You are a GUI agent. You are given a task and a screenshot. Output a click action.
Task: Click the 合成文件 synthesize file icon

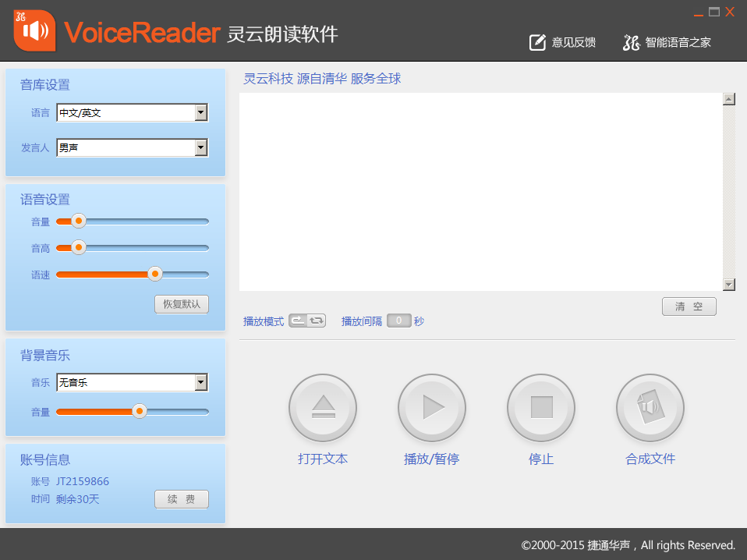click(x=650, y=408)
